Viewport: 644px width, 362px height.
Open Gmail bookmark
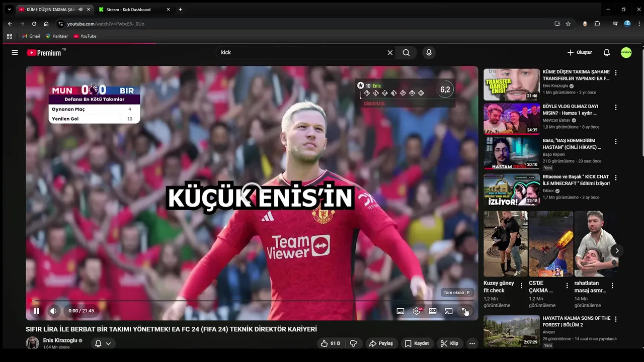[31, 36]
